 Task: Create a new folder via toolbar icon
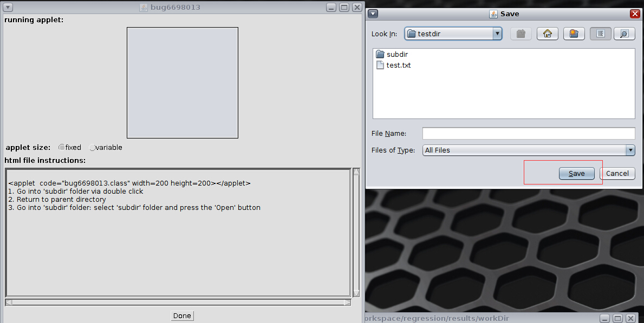[x=574, y=34]
